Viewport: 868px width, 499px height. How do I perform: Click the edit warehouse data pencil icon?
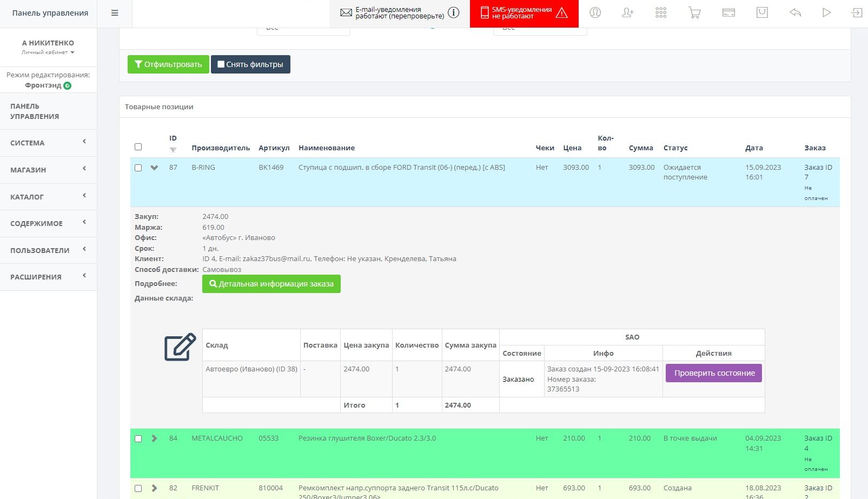(x=180, y=347)
